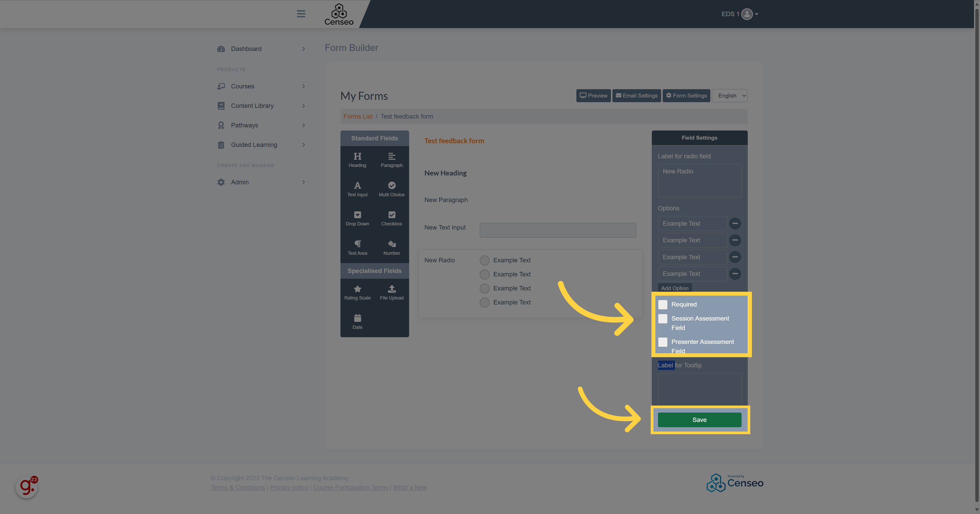Image resolution: width=980 pixels, height=514 pixels.
Task: Switch to the Standard Fields tab
Action: coord(375,138)
